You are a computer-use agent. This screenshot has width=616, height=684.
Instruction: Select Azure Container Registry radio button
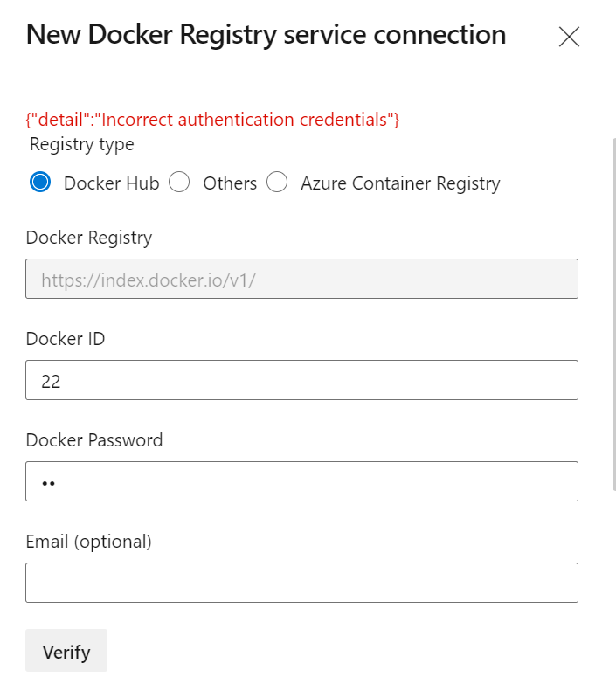click(x=277, y=182)
